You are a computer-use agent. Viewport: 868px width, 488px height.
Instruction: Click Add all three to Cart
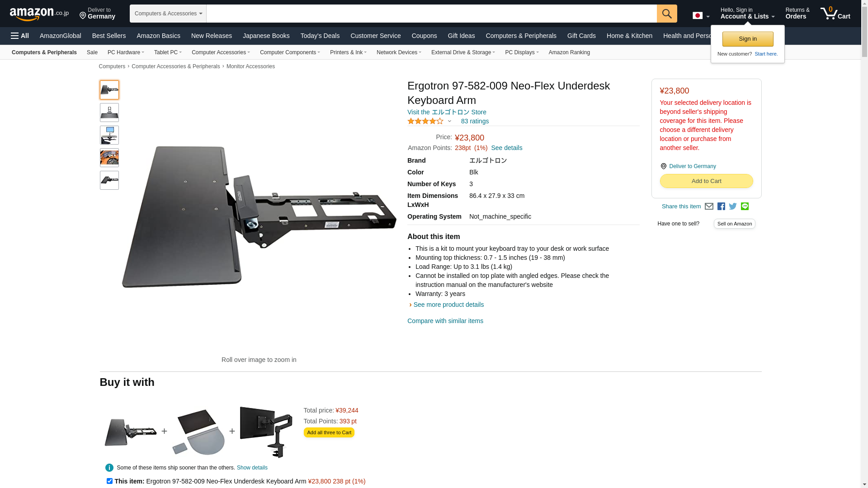329,432
